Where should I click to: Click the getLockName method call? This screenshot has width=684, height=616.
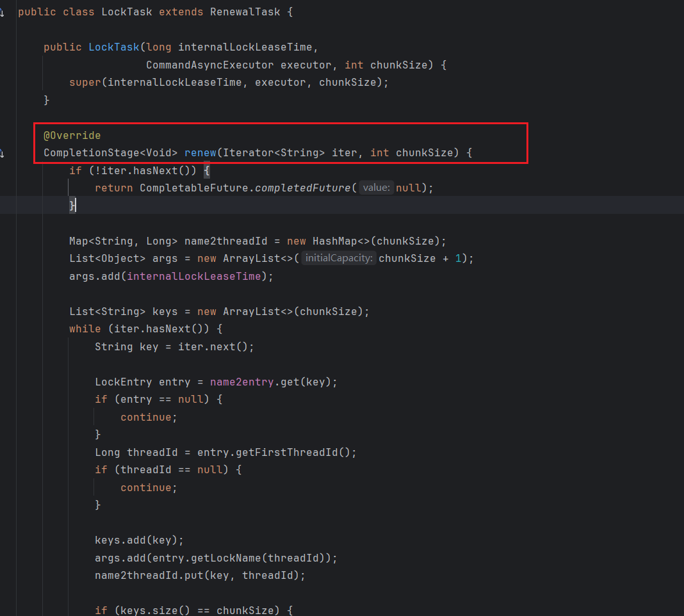pyautogui.click(x=226, y=558)
